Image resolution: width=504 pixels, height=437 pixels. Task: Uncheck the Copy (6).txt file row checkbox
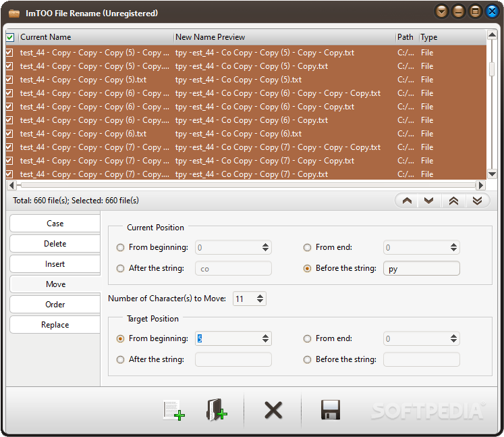9,134
